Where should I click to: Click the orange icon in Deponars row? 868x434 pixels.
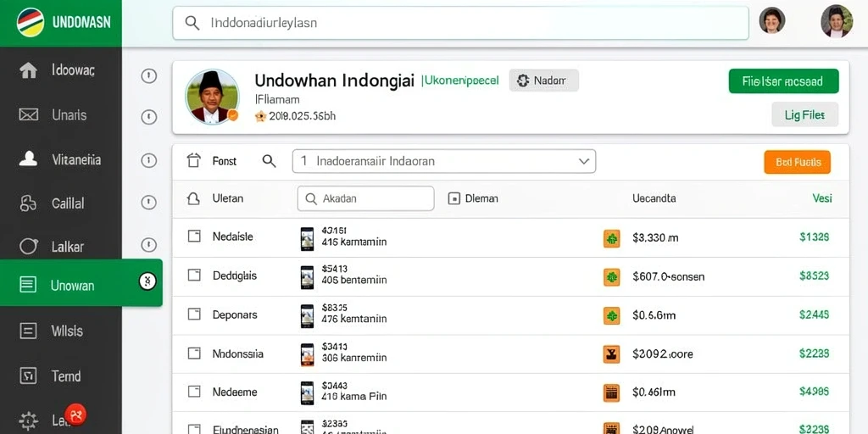611,315
